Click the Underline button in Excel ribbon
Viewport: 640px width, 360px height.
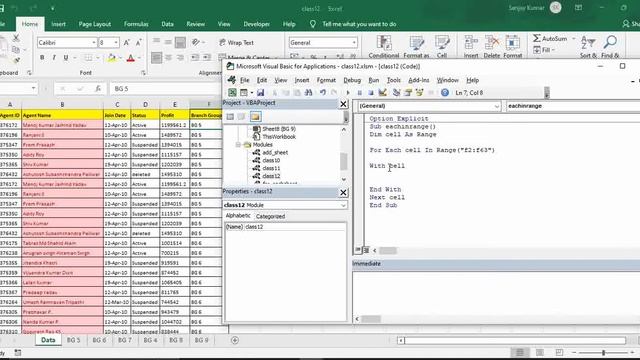coord(66,58)
